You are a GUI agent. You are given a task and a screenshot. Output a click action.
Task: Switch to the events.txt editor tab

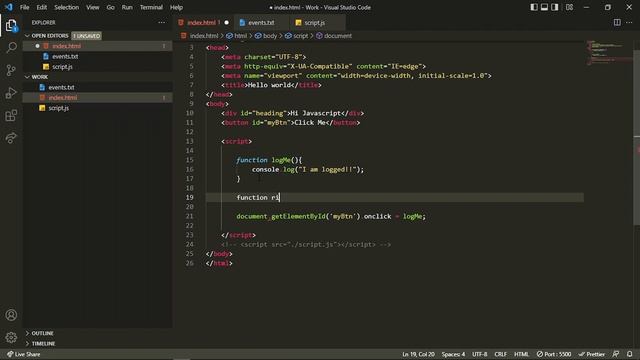coord(261,23)
